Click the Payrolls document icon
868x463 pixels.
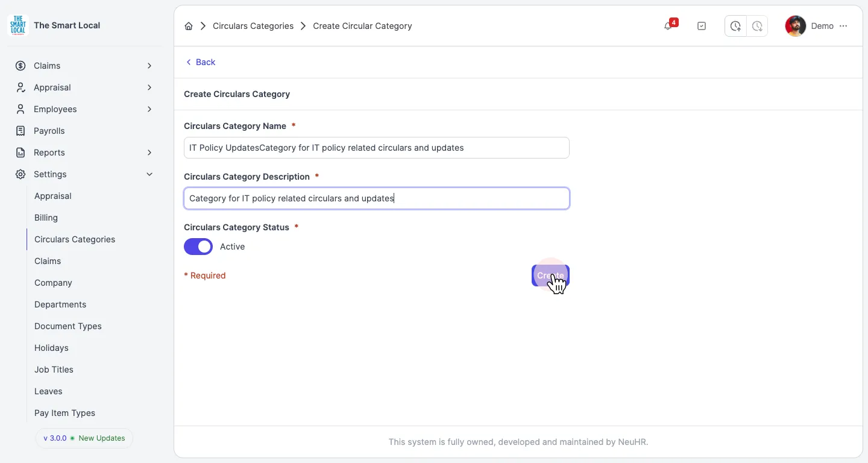[x=20, y=131]
